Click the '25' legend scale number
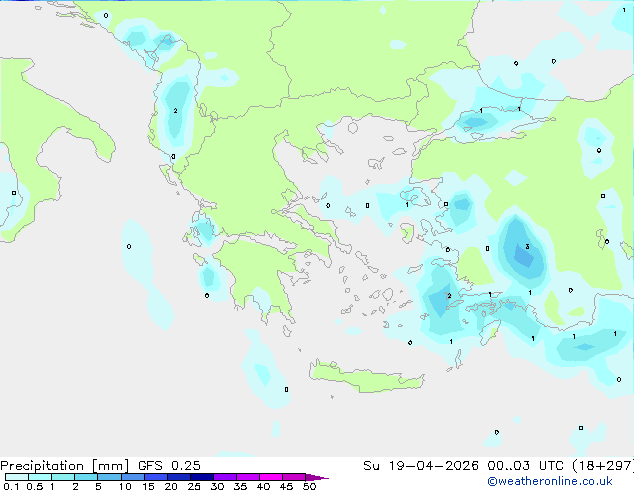This screenshot has width=634, height=490. pos(194,486)
